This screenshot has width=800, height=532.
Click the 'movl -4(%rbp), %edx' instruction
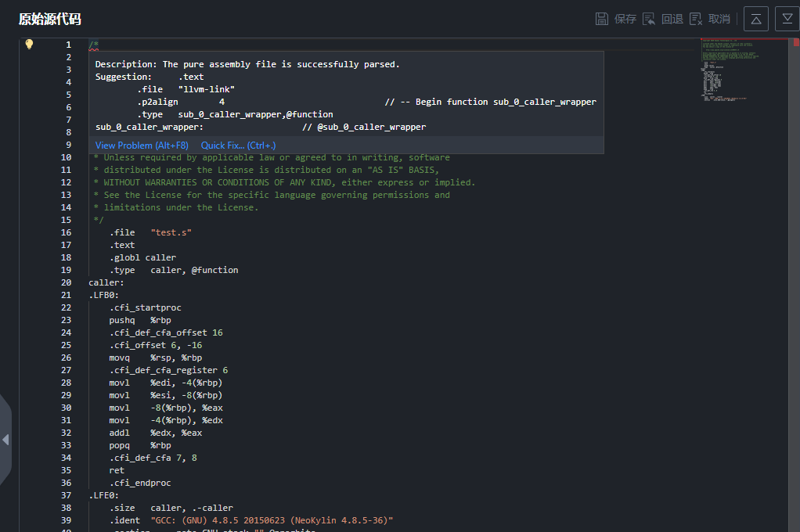166,420
